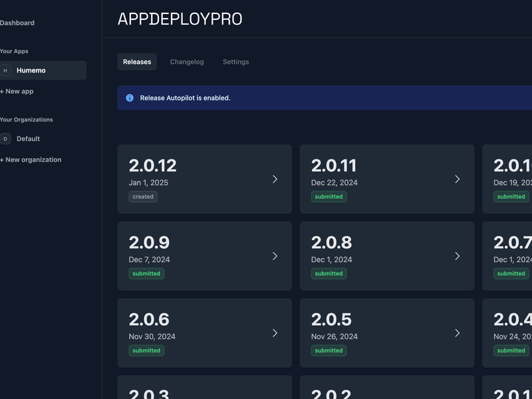Open the release 2.0.11 card
The image size is (532, 399).
pyautogui.click(x=386, y=179)
